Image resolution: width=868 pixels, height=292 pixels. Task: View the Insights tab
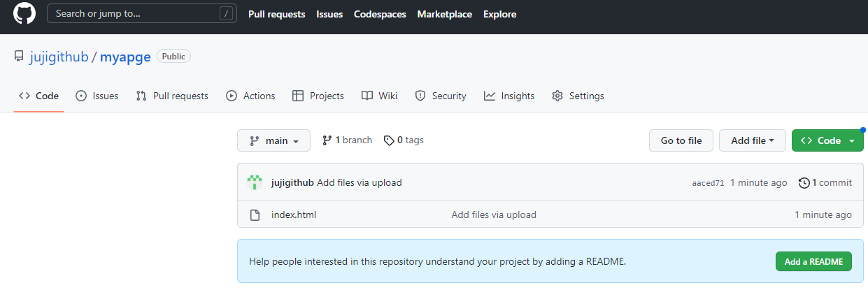[x=509, y=96]
